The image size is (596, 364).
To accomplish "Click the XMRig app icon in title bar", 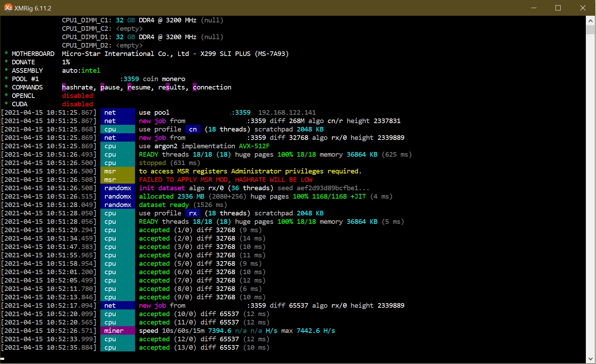I will [x=8, y=7].
